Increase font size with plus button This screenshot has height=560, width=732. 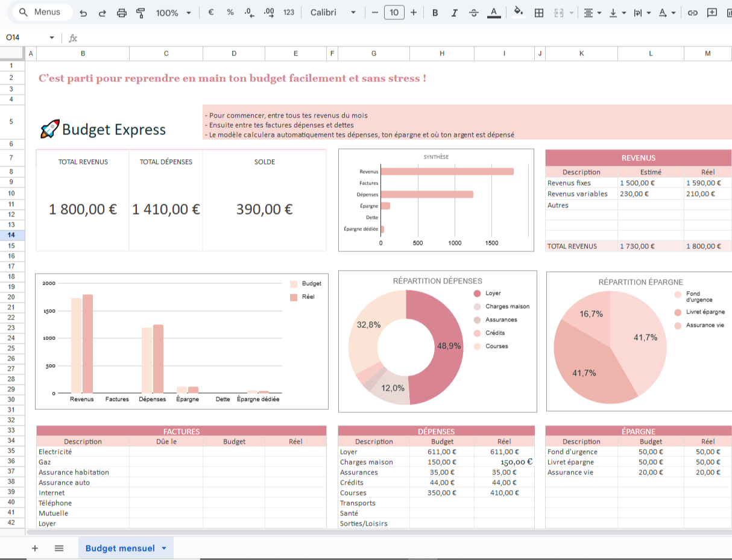coord(414,13)
